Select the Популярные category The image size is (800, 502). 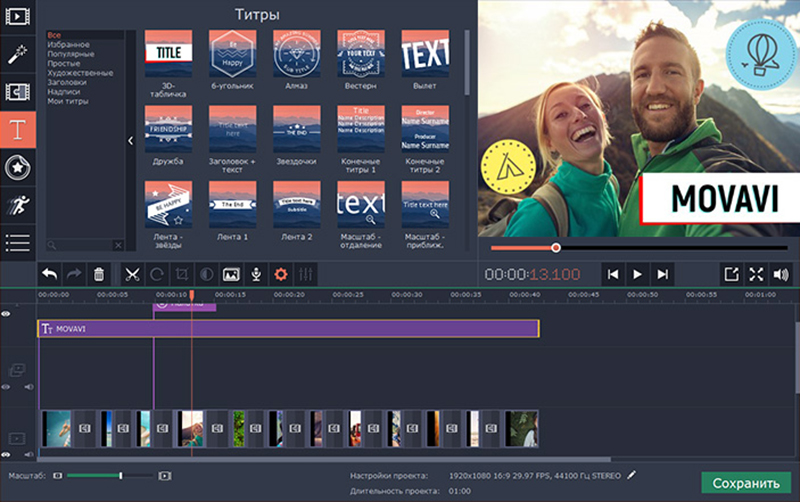[71, 54]
